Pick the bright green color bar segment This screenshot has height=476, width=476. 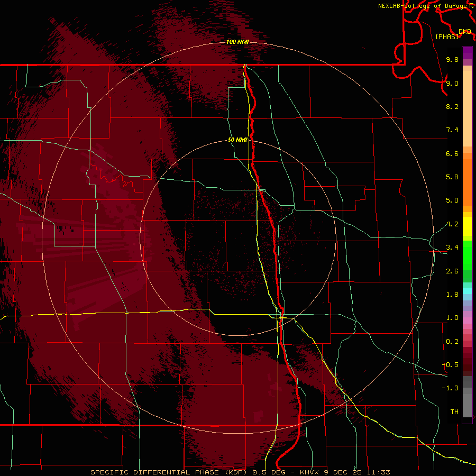pyautogui.click(x=467, y=255)
